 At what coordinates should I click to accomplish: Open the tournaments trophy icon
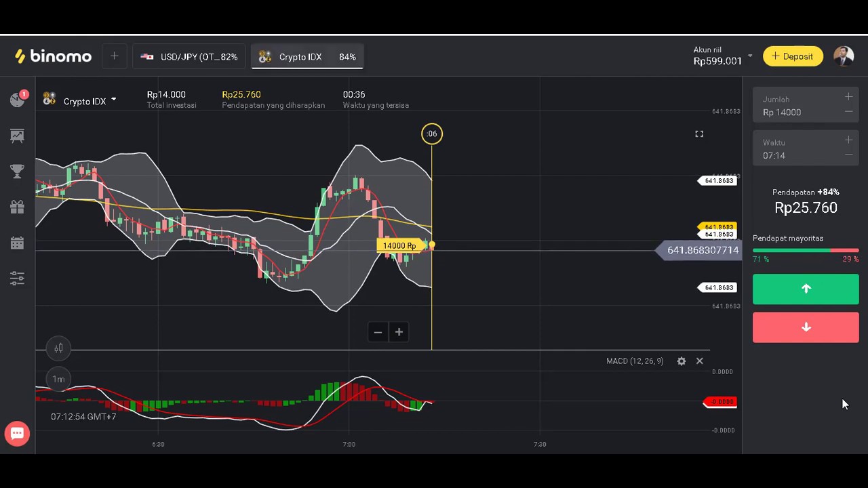(x=18, y=171)
